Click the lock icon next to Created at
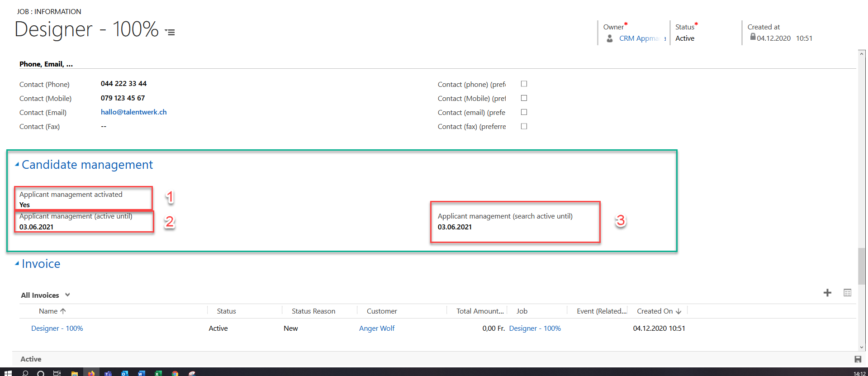 pos(753,37)
